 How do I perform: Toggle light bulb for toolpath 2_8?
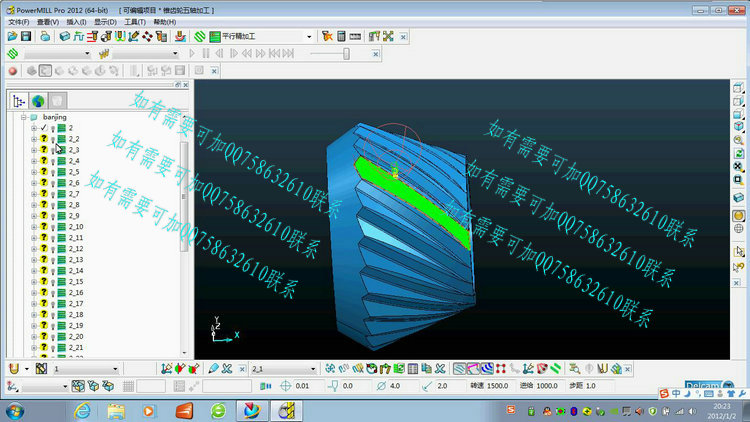point(53,205)
